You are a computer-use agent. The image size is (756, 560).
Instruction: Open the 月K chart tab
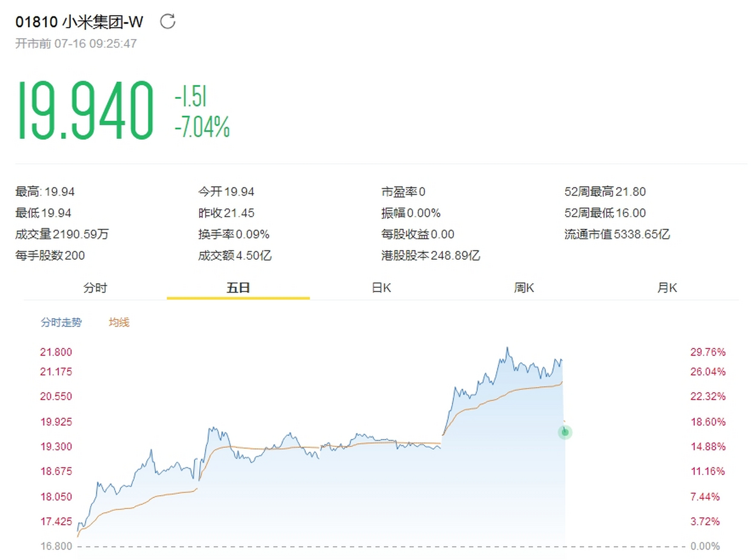(667, 288)
